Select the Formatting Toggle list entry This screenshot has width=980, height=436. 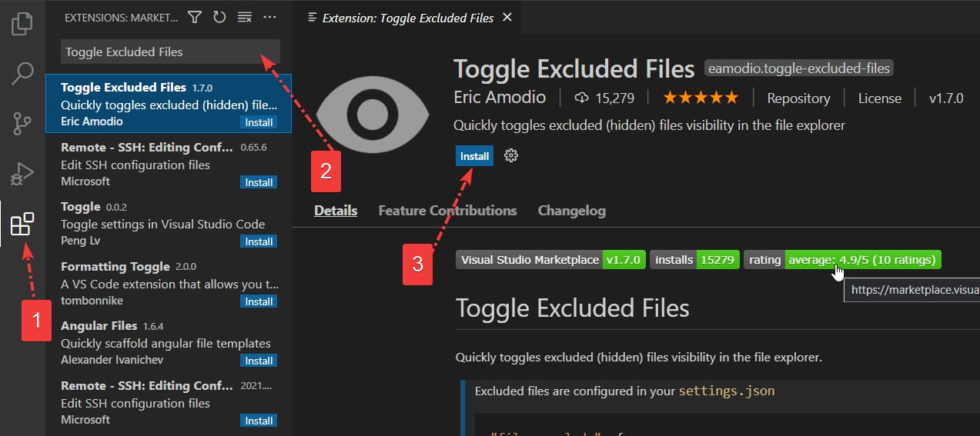(x=169, y=283)
